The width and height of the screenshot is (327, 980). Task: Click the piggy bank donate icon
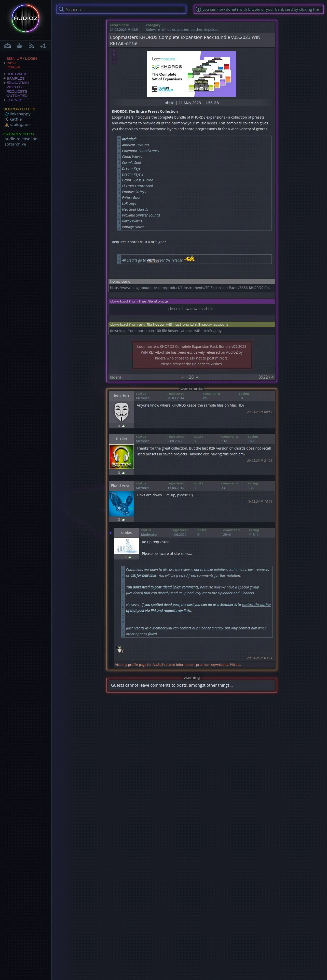tap(19, 46)
